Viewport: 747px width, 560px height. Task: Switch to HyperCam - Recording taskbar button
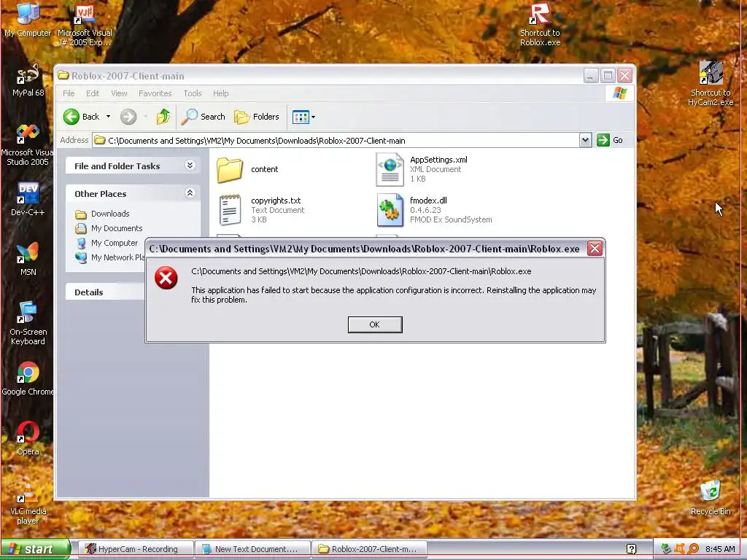click(x=135, y=549)
